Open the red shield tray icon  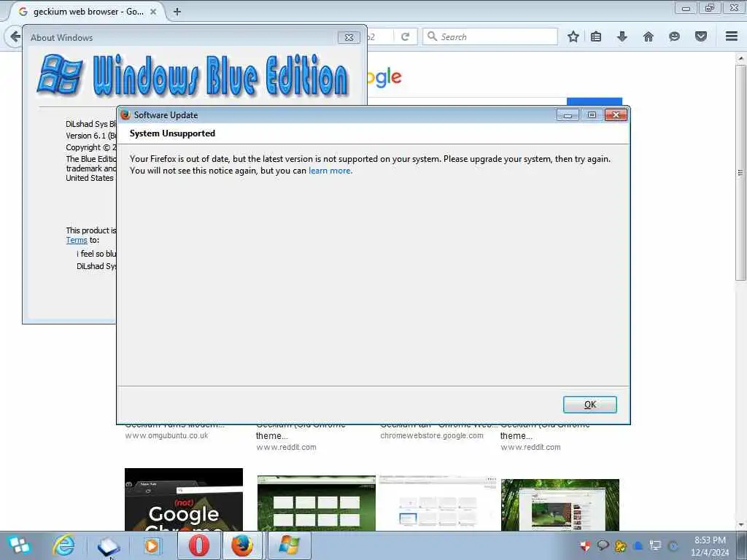click(585, 545)
